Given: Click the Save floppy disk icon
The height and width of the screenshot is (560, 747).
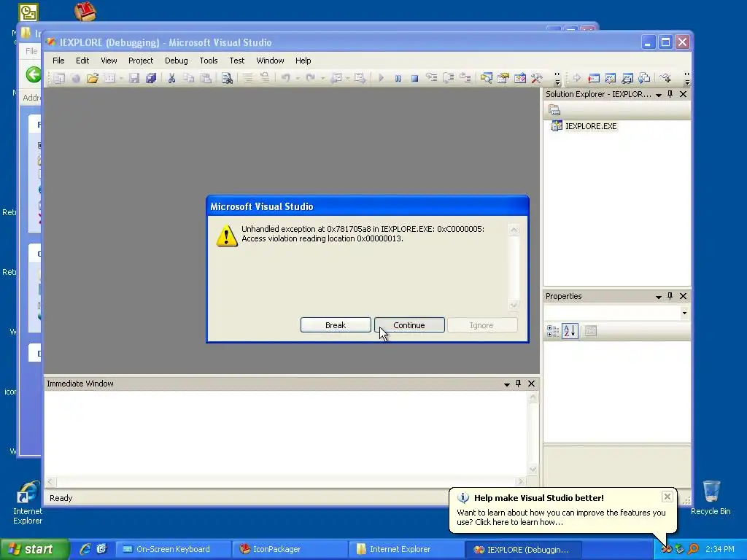Looking at the screenshot, I should coord(134,78).
